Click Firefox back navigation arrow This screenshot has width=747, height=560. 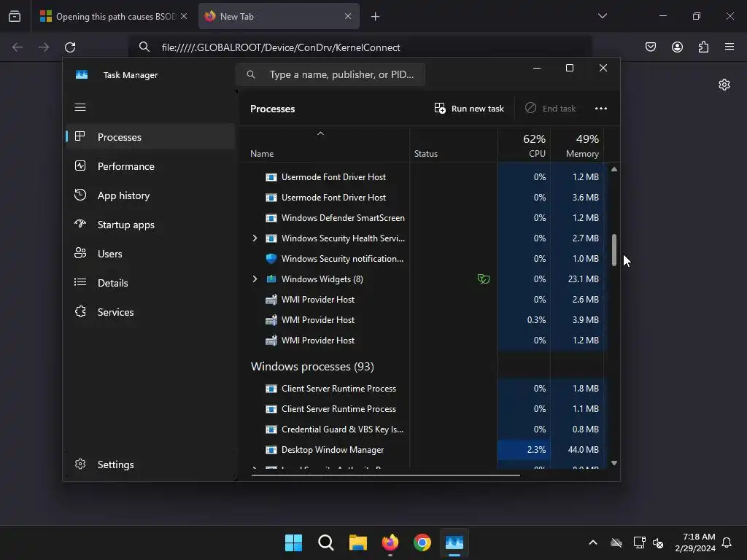click(18, 47)
